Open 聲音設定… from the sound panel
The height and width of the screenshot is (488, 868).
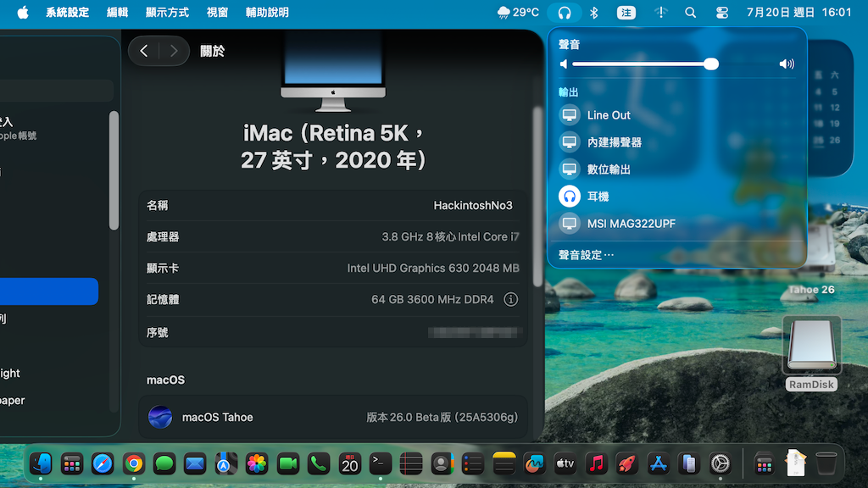[586, 255]
